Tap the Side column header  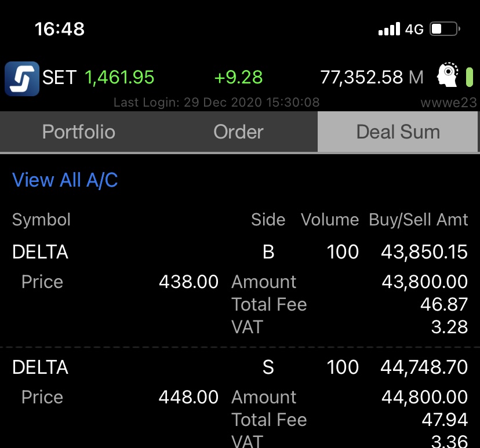click(268, 220)
